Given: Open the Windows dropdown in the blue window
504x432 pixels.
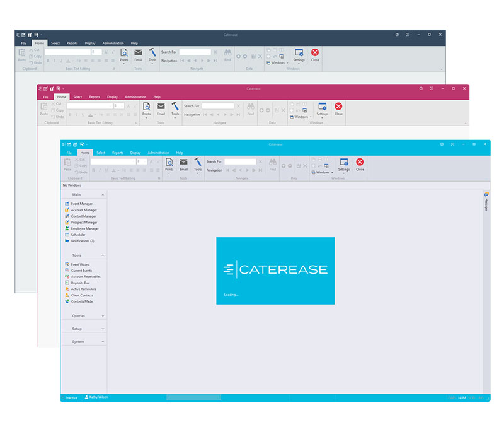Looking at the screenshot, I should 323,172.
